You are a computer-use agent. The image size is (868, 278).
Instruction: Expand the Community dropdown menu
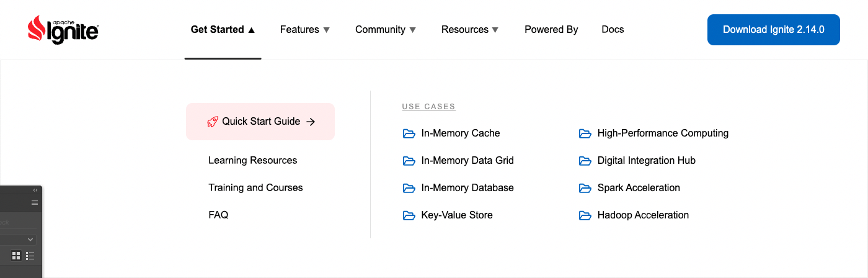tap(386, 30)
